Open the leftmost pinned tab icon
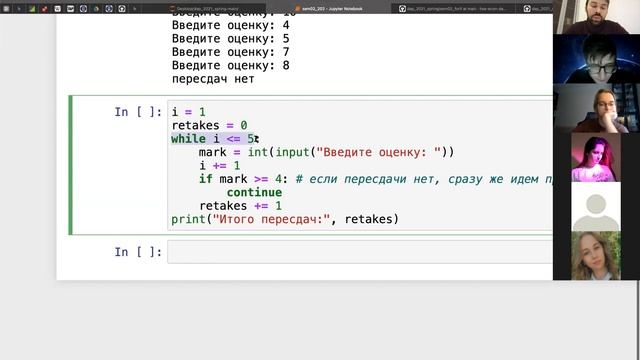This screenshot has height=360, width=640. tap(6, 8)
